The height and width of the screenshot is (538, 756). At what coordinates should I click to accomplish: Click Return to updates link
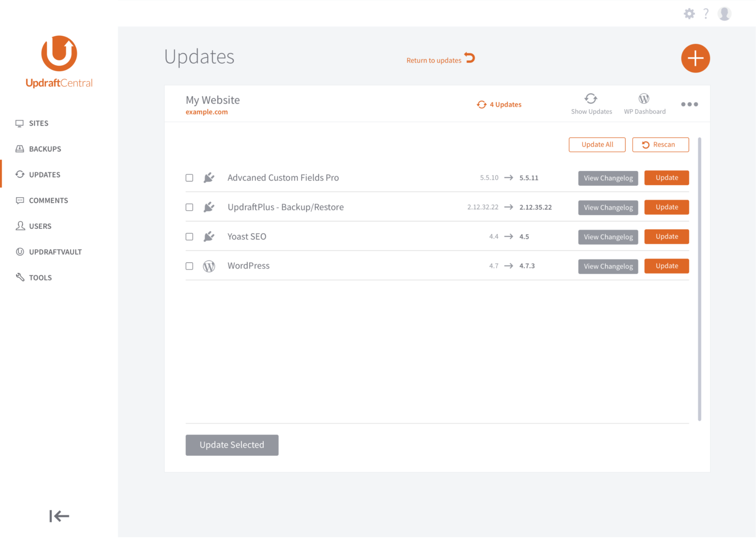point(434,60)
